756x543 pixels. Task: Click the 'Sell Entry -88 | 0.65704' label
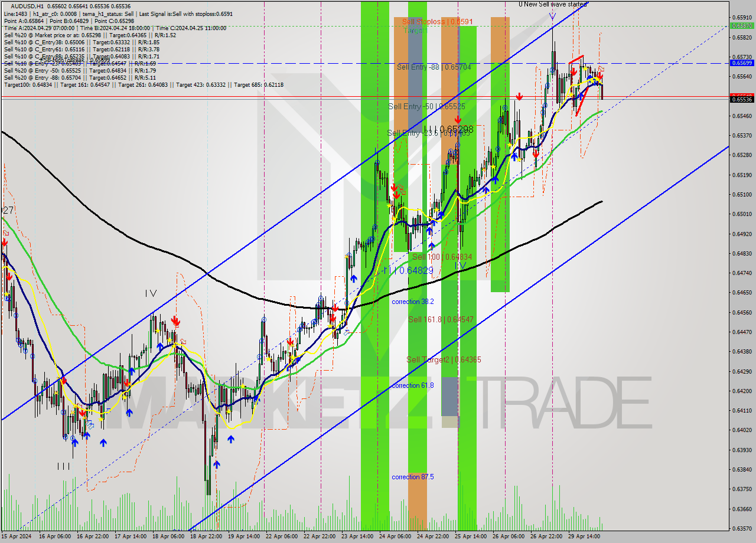pos(434,67)
